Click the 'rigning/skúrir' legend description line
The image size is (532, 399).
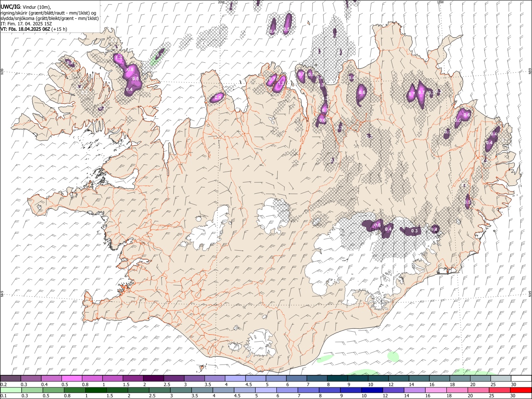tap(48, 12)
